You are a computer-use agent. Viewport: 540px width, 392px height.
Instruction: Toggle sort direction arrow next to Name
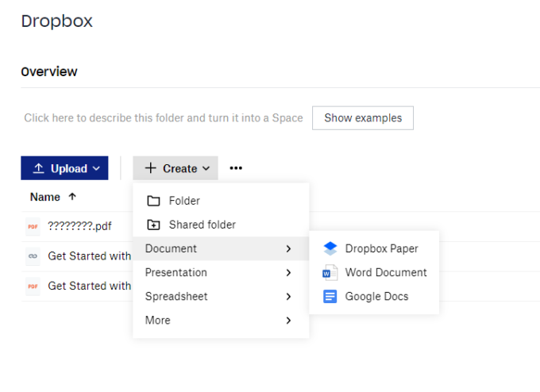point(72,197)
